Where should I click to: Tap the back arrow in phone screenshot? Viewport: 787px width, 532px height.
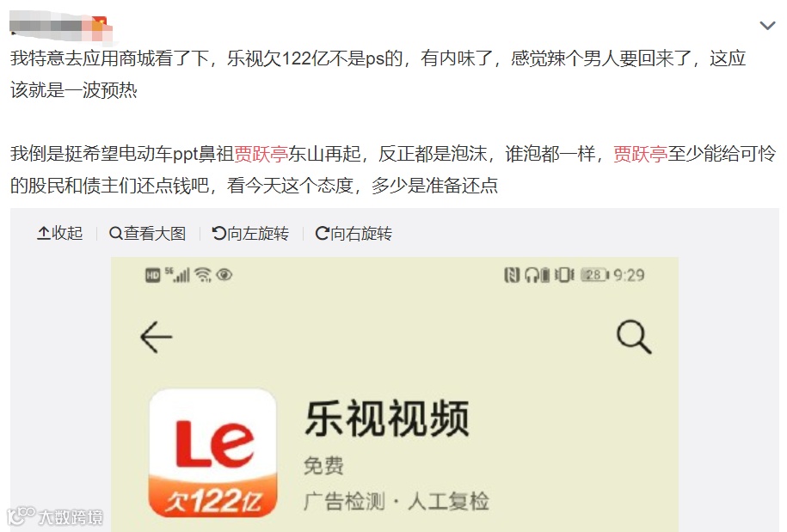pyautogui.click(x=156, y=337)
